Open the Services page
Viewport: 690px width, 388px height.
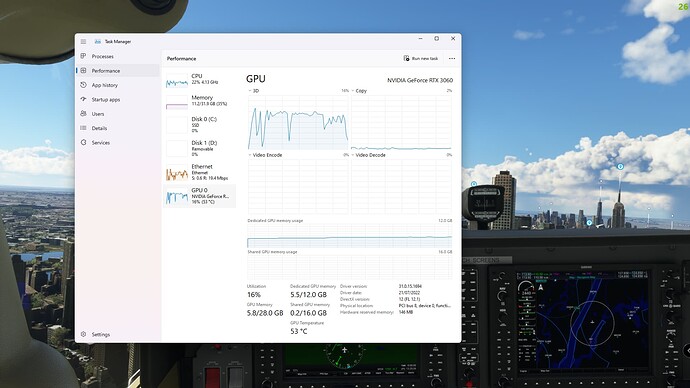117,143
